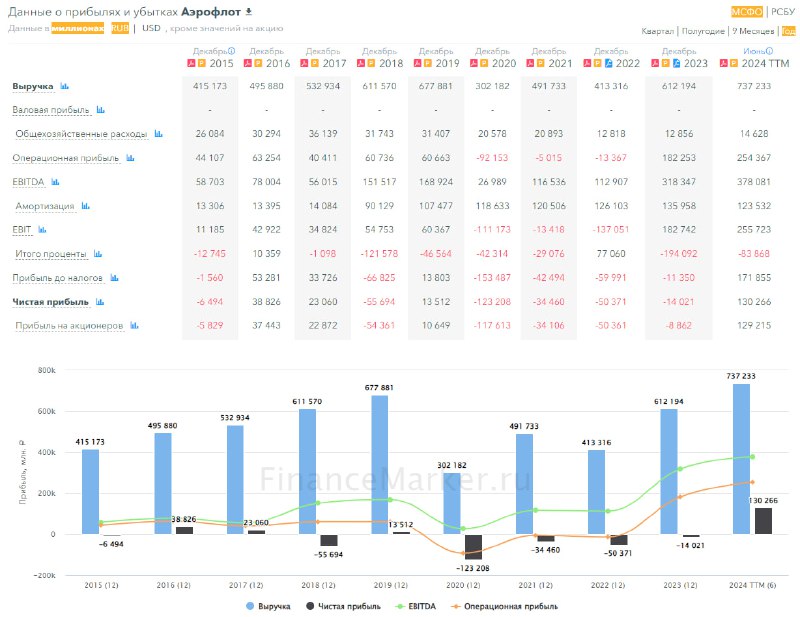This screenshot has height=617, width=800.
Task: Open the chart icon beside Амортизация
Action: click(86, 206)
